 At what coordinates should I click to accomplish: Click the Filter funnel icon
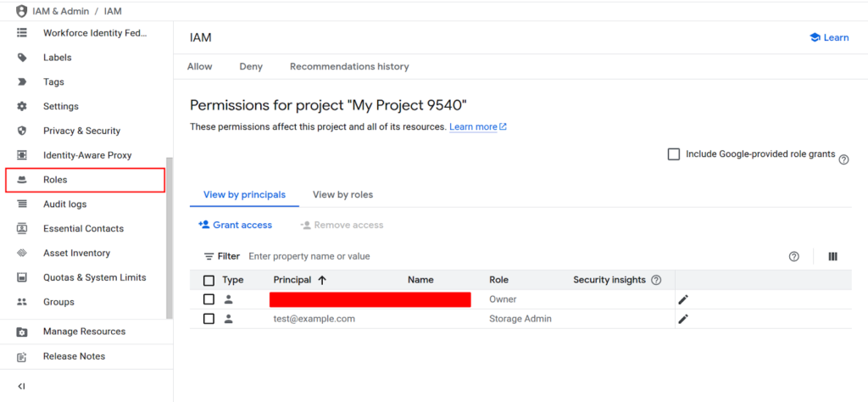209,256
